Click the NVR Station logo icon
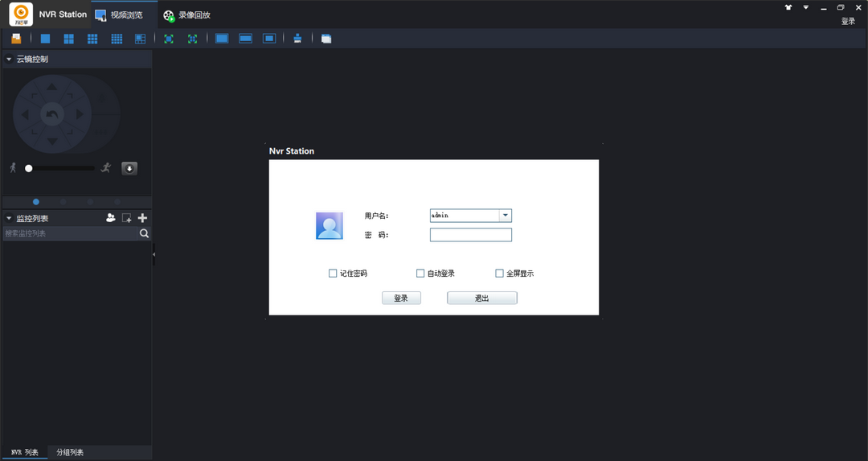The image size is (868, 461). [x=21, y=14]
